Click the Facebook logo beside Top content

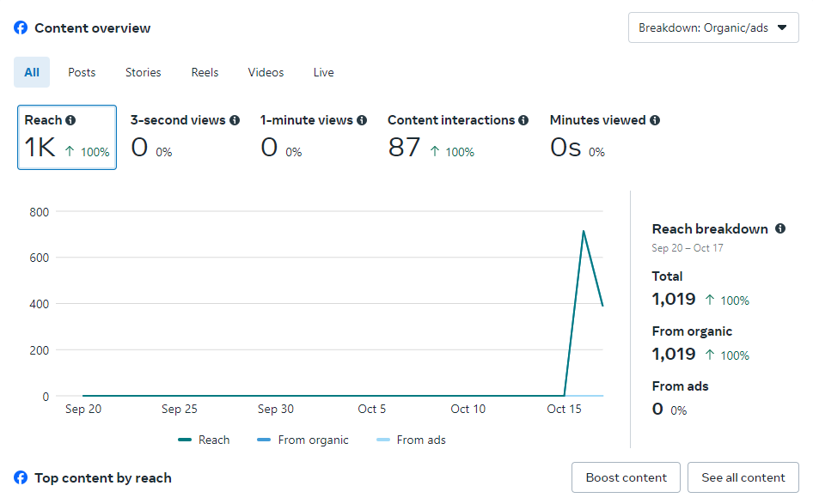click(x=21, y=478)
